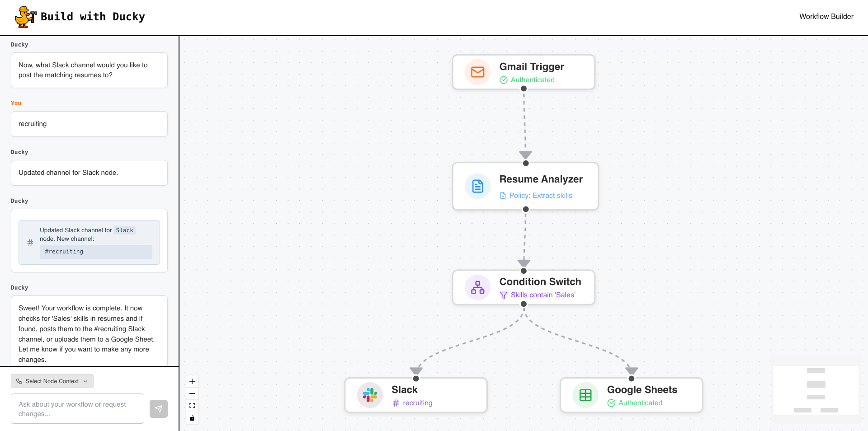The image size is (868, 431).
Task: Click the Gmail Trigger authenticated checkmark icon
Action: click(504, 80)
